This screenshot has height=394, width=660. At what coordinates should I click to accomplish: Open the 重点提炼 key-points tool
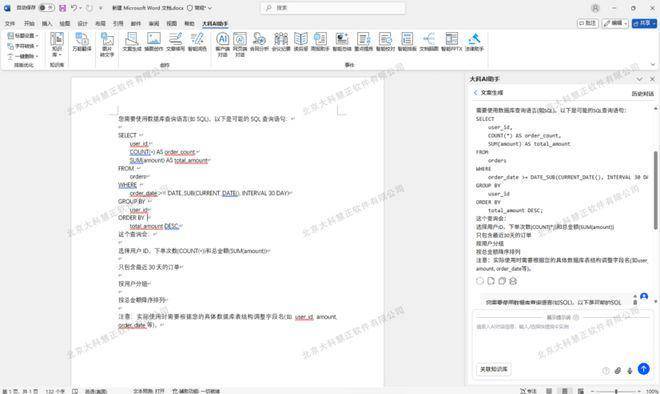(x=364, y=42)
